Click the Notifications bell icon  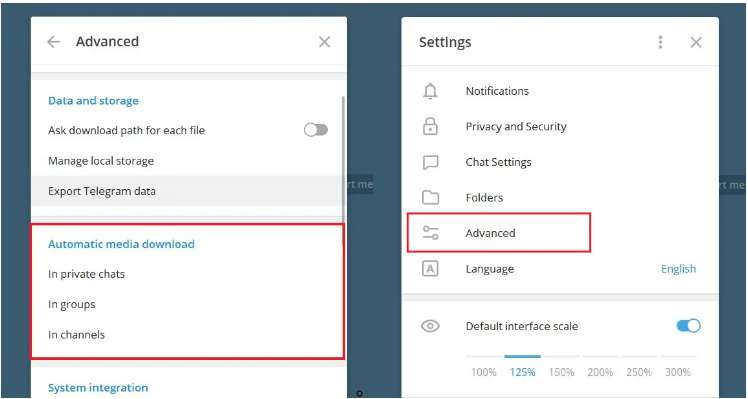click(430, 91)
